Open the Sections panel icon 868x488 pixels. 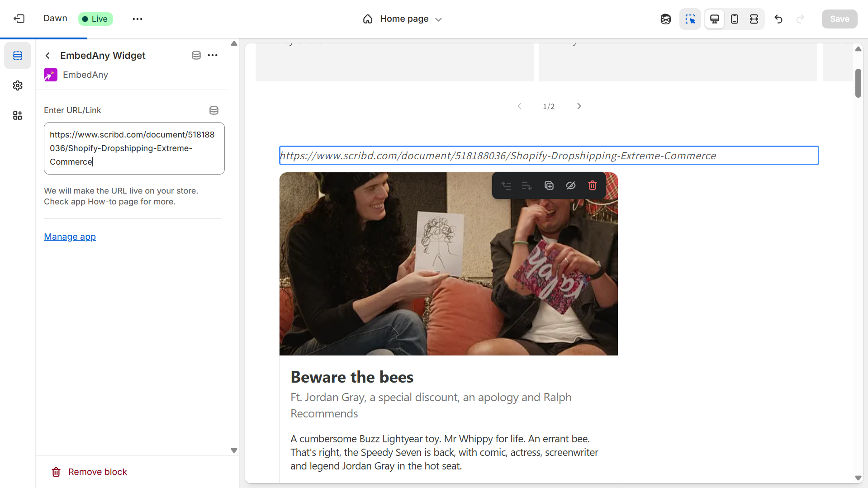18,56
